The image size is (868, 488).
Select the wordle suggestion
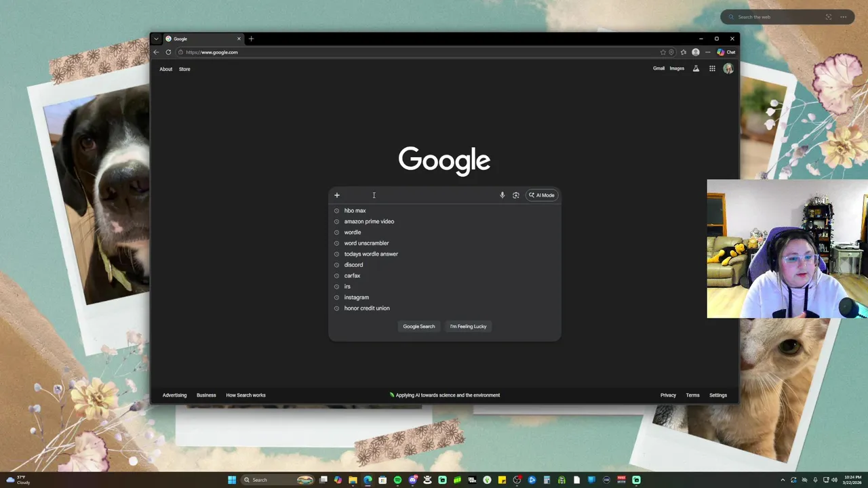pyautogui.click(x=445, y=232)
